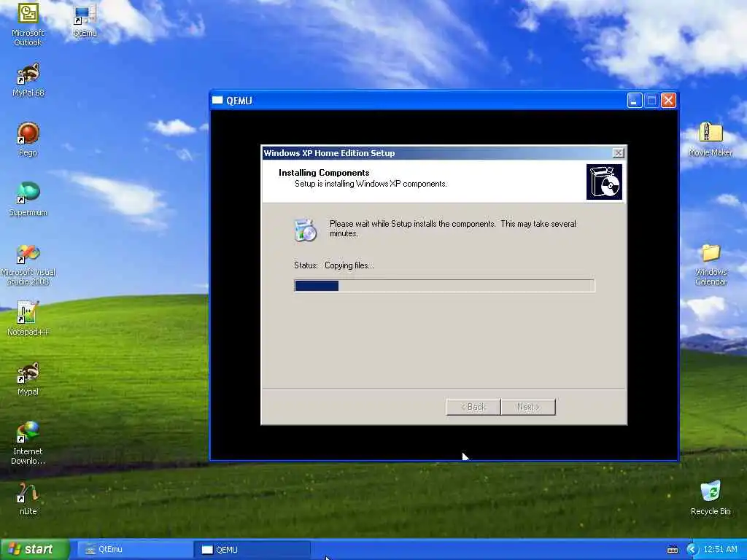747x560 pixels.
Task: Select the MyPal 68 desktop shortcut
Action: [28, 80]
